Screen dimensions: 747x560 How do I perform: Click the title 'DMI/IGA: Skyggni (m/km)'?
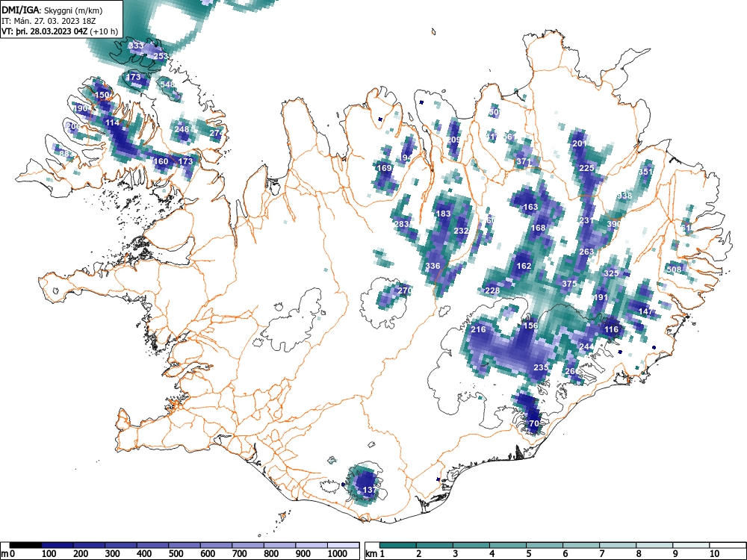point(52,10)
